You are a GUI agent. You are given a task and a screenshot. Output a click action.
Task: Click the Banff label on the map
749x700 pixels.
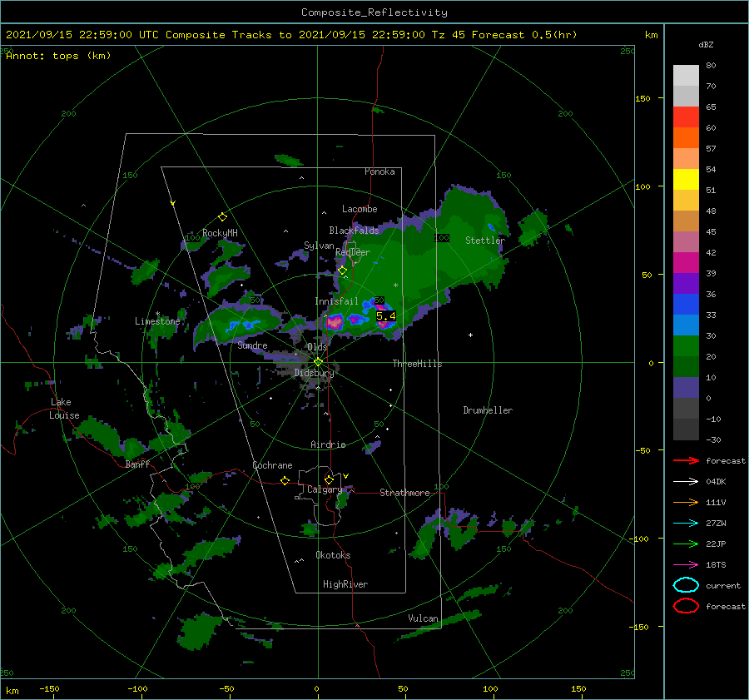click(137, 464)
